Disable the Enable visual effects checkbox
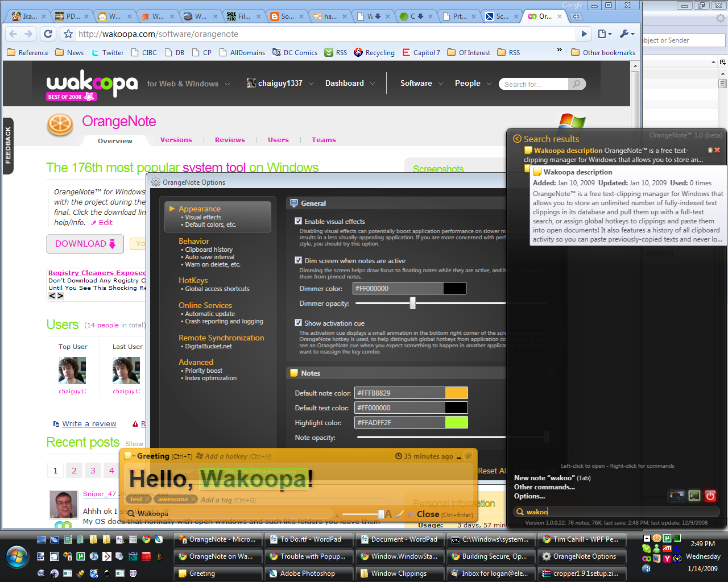728x582 pixels. tap(298, 221)
